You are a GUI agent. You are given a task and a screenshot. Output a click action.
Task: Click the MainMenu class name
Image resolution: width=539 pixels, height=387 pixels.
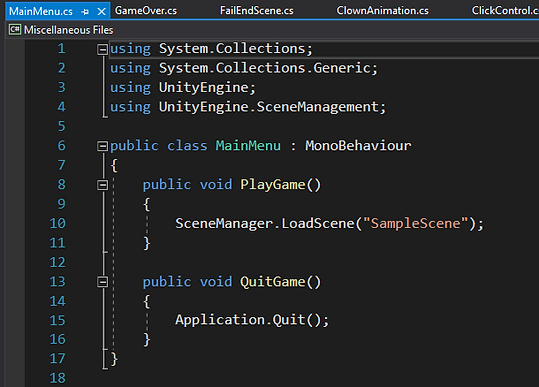pyautogui.click(x=248, y=146)
